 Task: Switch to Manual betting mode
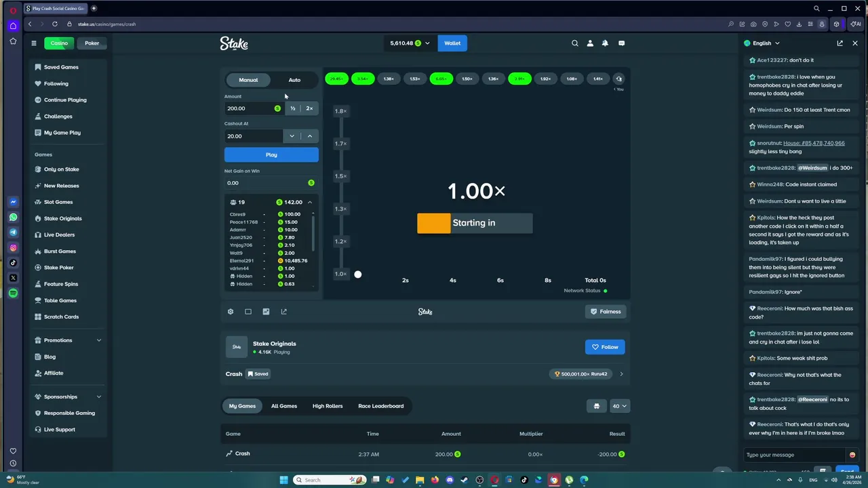pyautogui.click(x=248, y=80)
